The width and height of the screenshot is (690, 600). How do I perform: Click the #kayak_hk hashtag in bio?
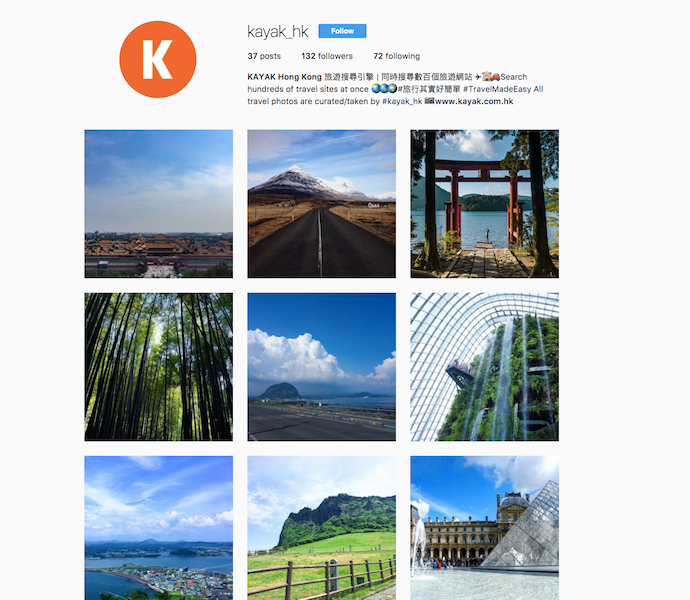402,101
